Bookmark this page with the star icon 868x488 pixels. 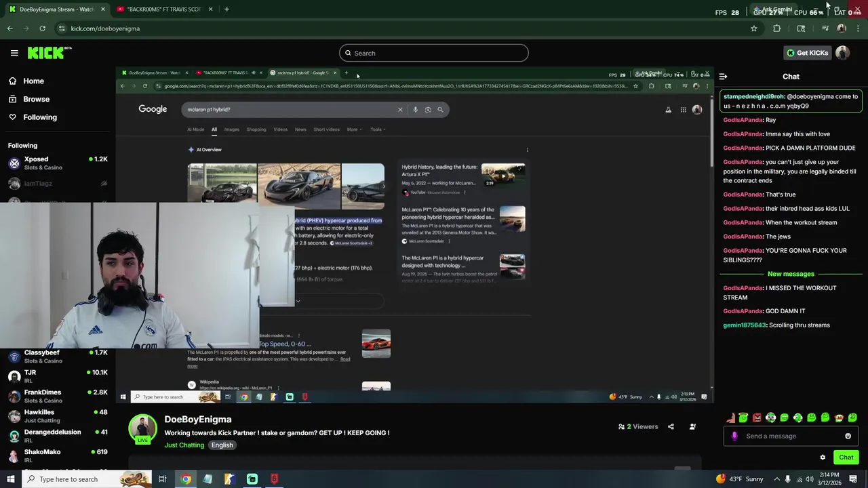pyautogui.click(x=753, y=28)
